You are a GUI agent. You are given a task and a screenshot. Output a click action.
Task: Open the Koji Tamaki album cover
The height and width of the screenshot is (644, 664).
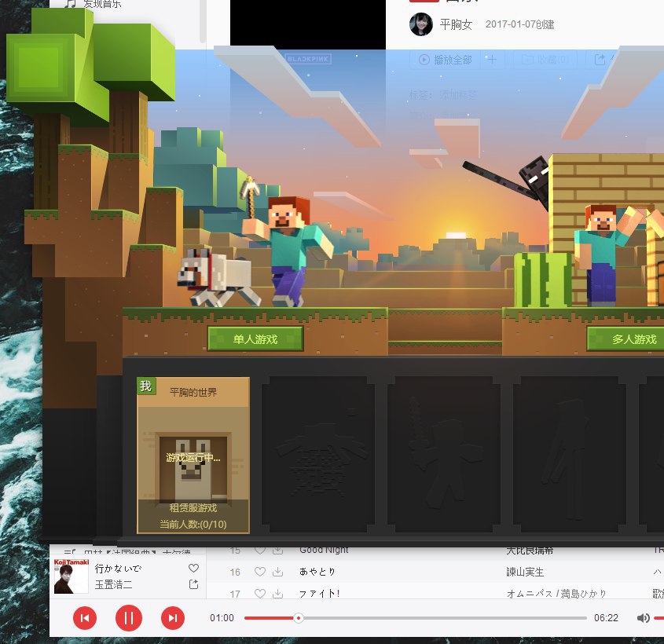click(x=71, y=576)
